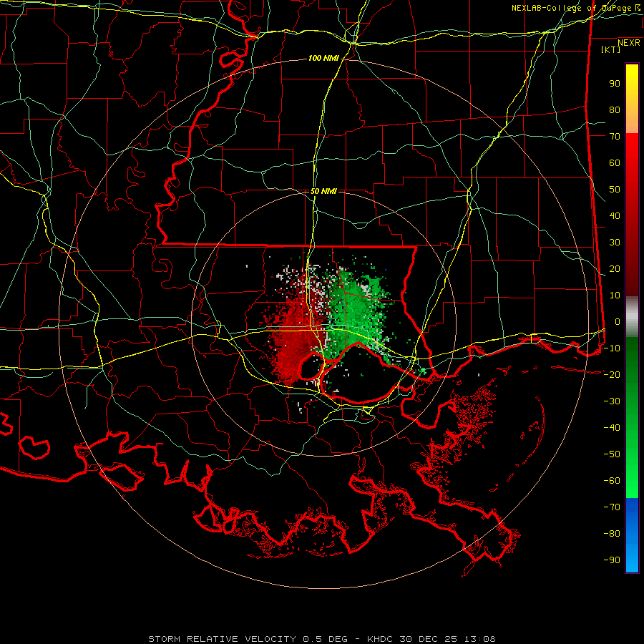This screenshot has height=644, width=644.
Task: Click the -70 value on the velocity scale
Action: pyautogui.click(x=612, y=507)
